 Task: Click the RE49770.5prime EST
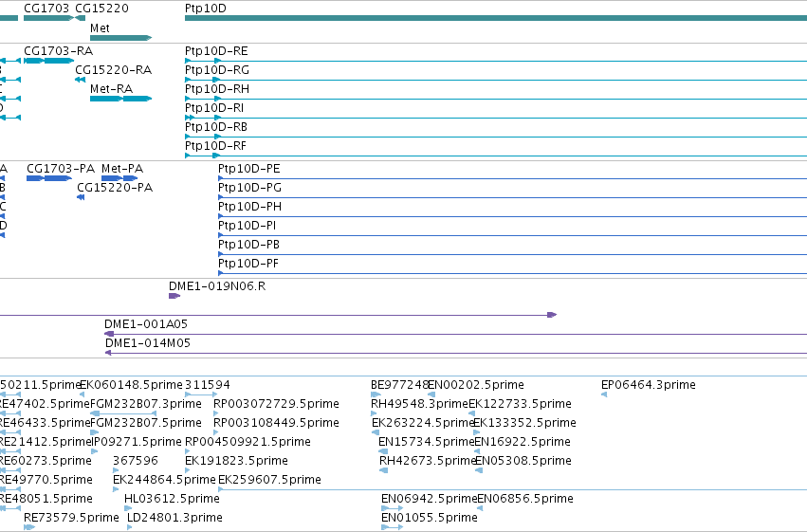coord(46,480)
